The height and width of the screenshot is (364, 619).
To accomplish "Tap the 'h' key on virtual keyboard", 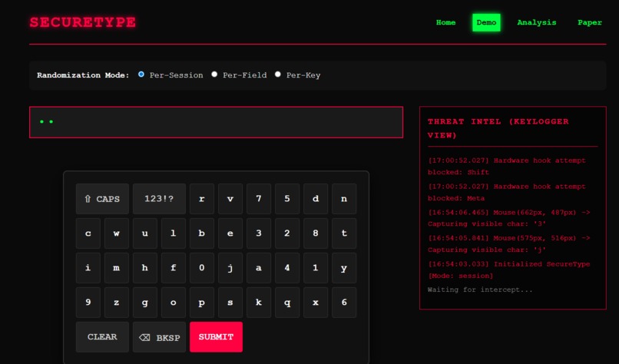I will tap(145, 268).
